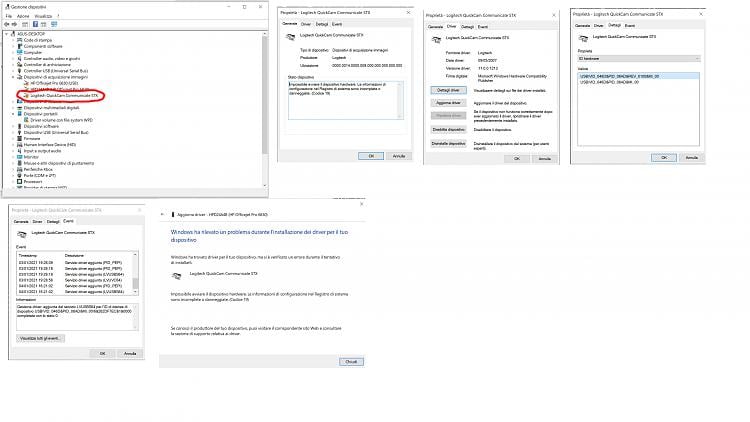Click the monitor scan-hardware icon in the toolbar
Screen dimensions: 750x422
pos(54,24)
